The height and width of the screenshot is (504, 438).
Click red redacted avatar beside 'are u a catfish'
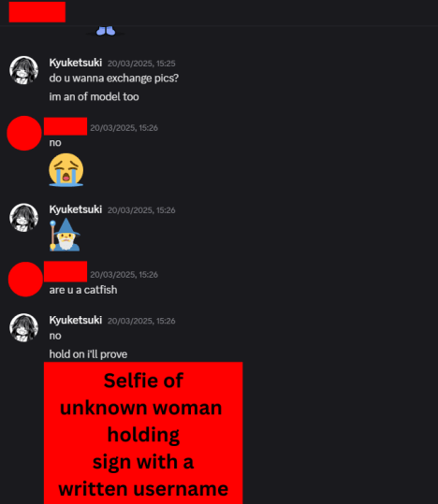pos(25,279)
